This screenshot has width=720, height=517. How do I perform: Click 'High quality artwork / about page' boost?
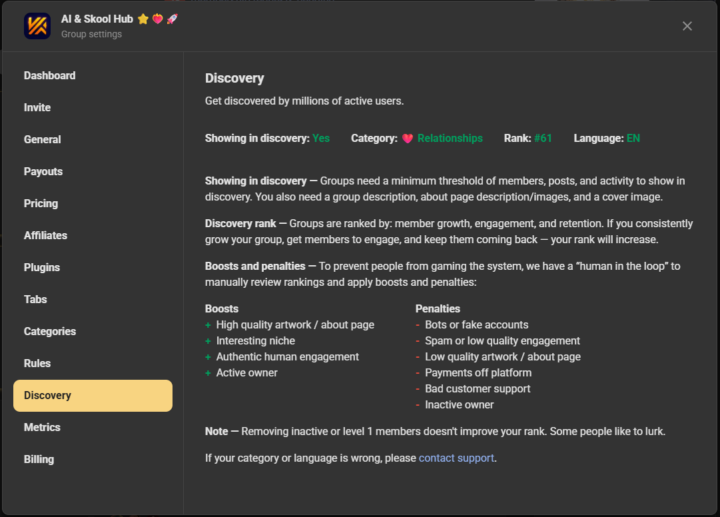click(295, 325)
